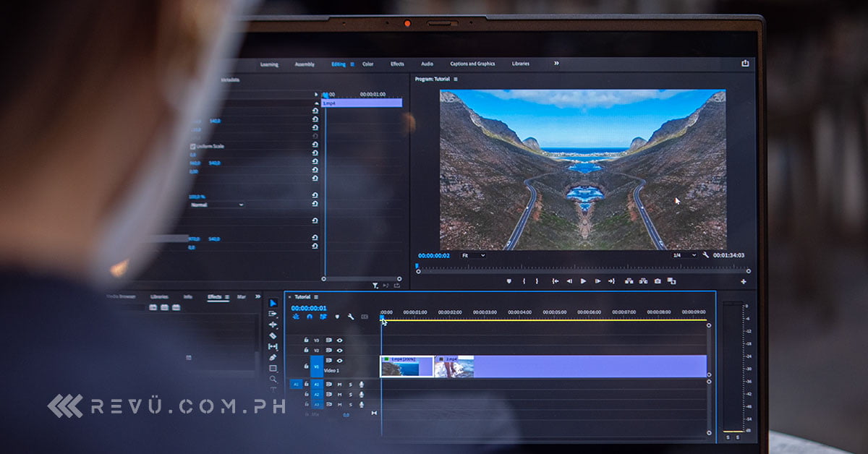Solo audio track A2

[350, 395]
